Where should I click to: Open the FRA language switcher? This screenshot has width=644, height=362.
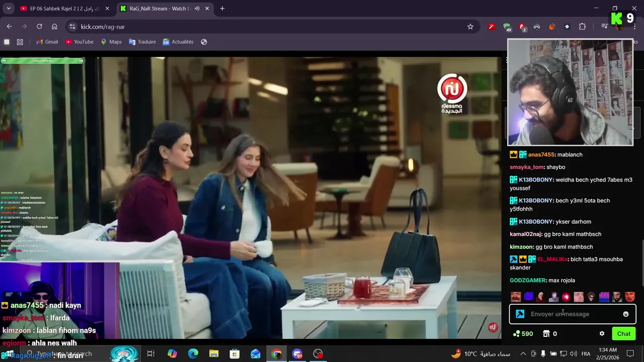(586, 354)
